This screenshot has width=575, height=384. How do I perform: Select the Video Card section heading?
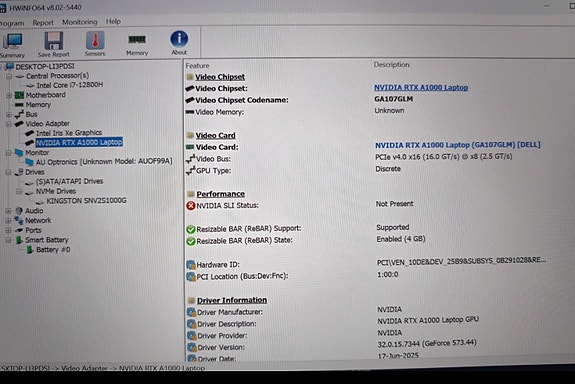(215, 135)
